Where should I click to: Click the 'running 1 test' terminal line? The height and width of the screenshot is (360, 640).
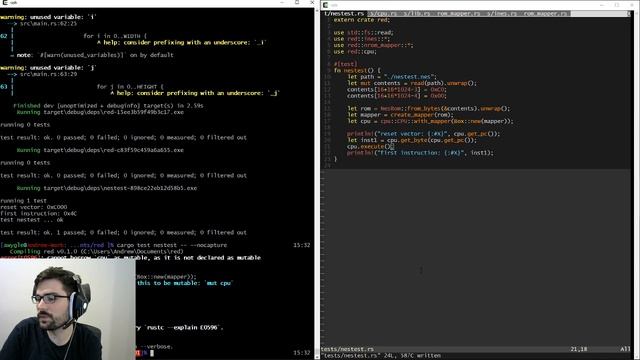pyautogui.click(x=23, y=200)
